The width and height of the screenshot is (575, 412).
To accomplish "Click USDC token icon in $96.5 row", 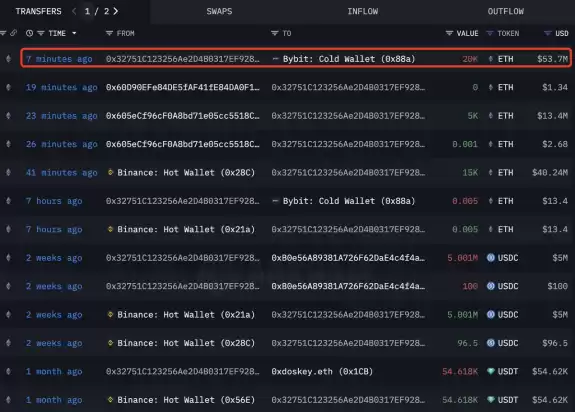I will 491,343.
